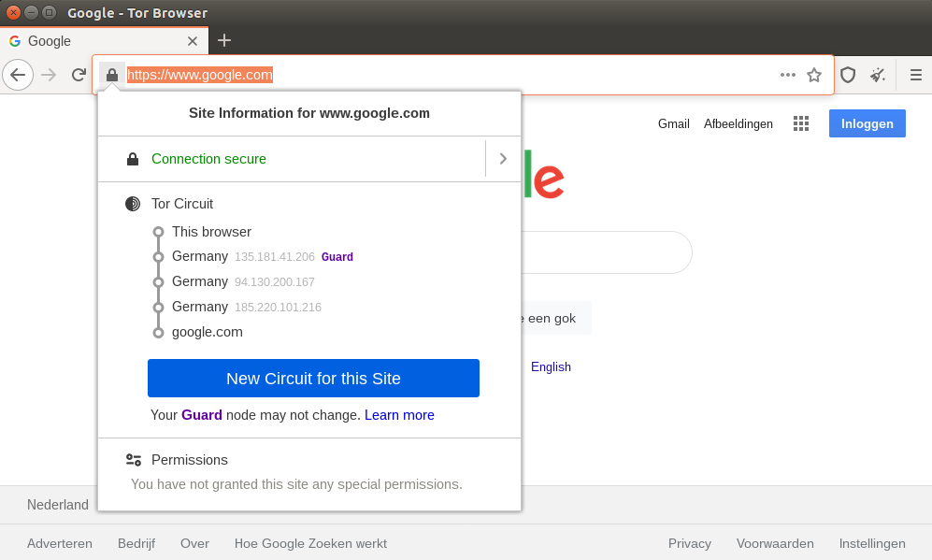
Task: Open the Gmail link
Action: point(673,123)
